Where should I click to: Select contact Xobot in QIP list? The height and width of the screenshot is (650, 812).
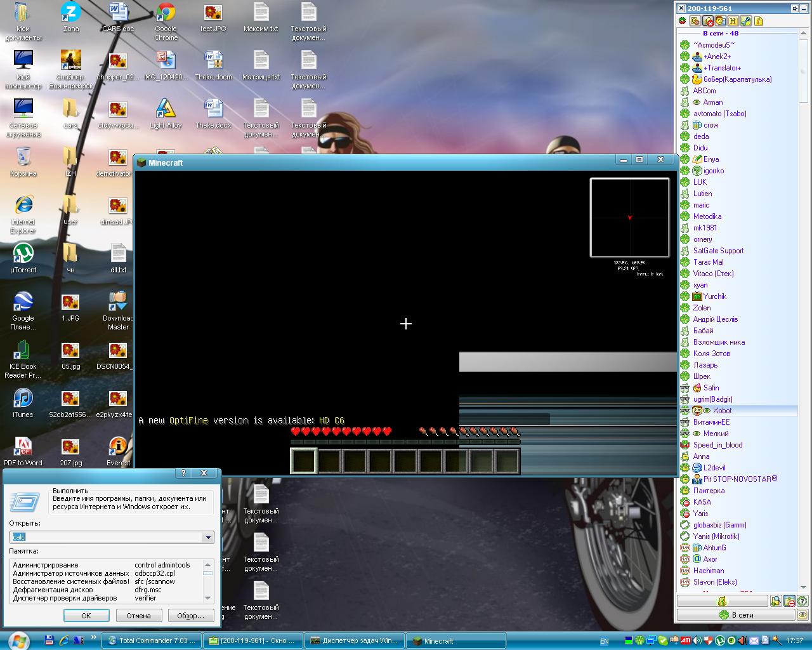point(722,411)
